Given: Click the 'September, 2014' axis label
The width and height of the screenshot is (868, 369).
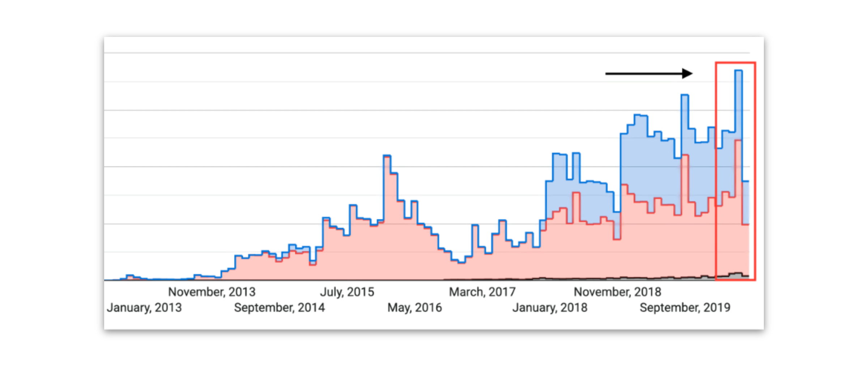Looking at the screenshot, I should click(x=280, y=307).
